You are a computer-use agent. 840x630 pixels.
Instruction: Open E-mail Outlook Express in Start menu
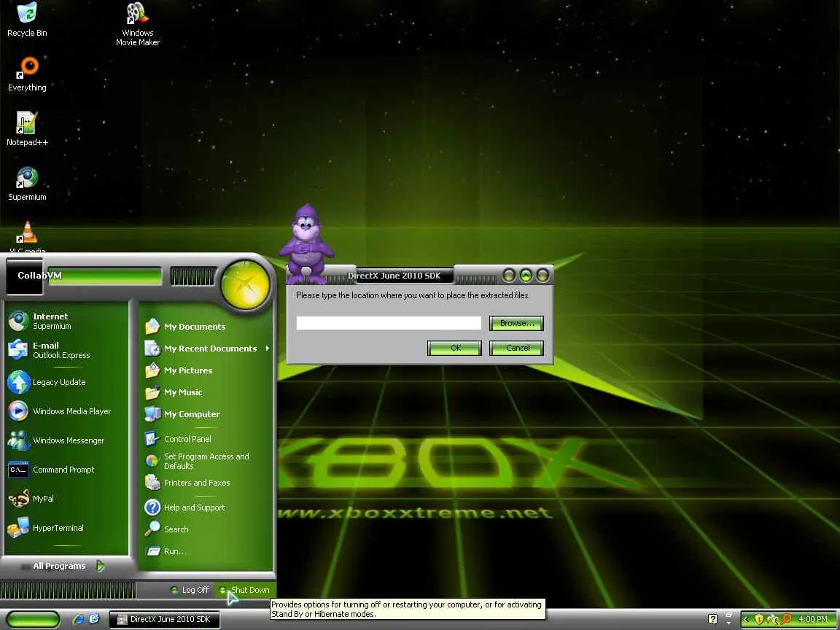click(66, 350)
